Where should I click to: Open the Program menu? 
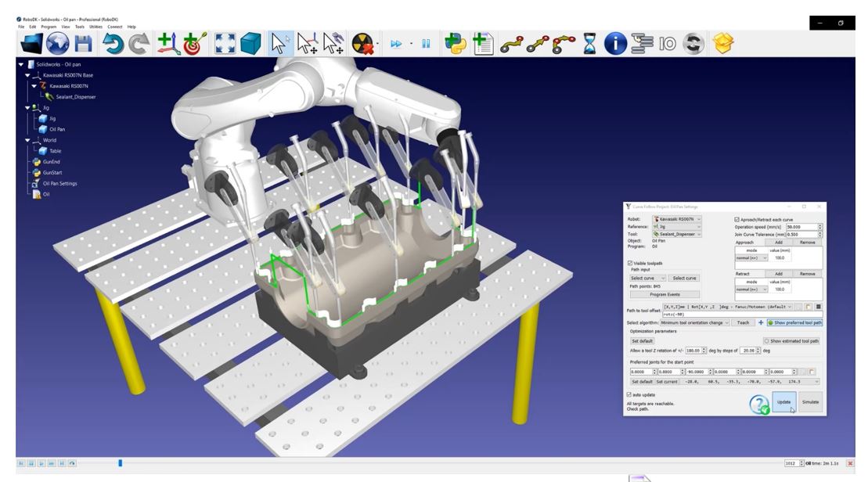point(49,27)
